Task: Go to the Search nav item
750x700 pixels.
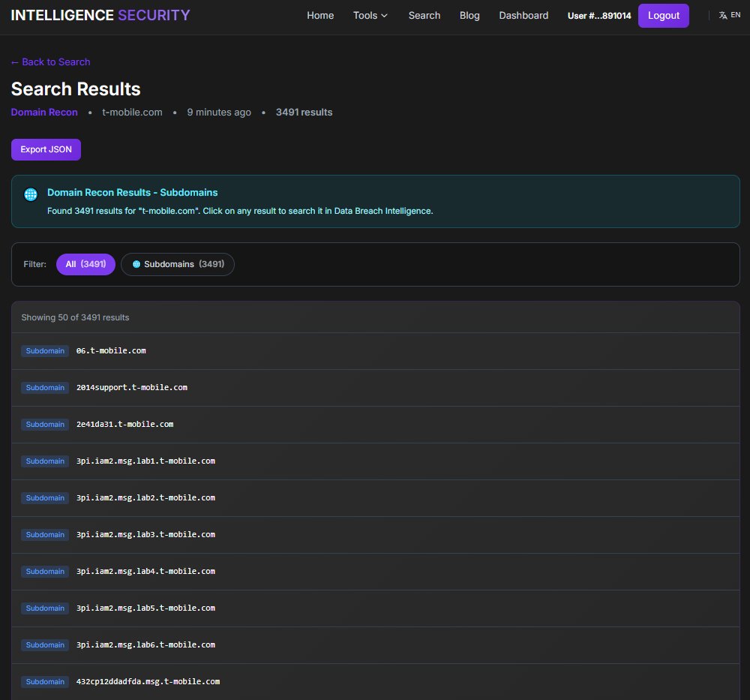Action: point(424,15)
